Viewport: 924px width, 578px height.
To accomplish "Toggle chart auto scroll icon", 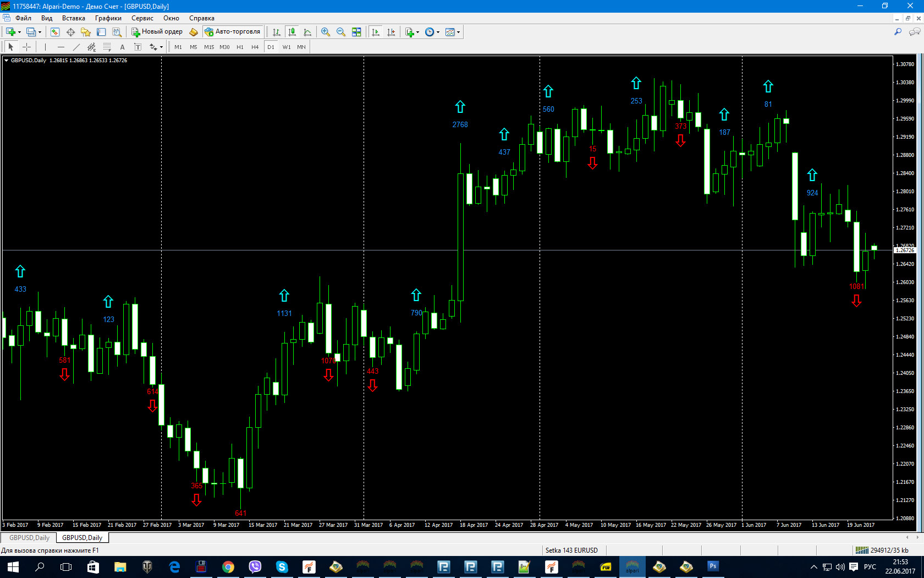I will click(376, 32).
